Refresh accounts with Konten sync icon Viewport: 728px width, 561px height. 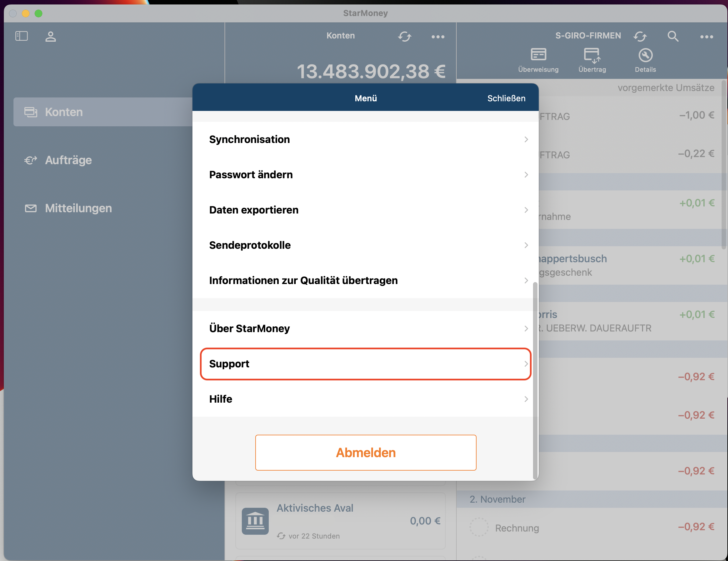[404, 36]
